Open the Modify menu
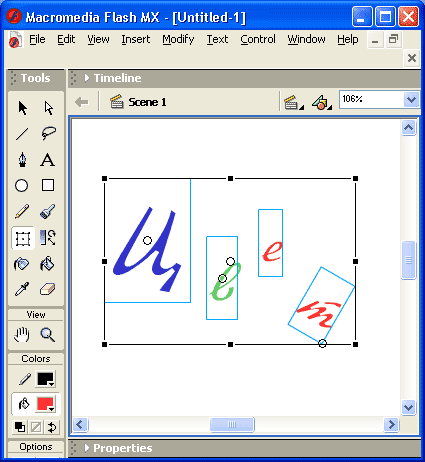 click(x=178, y=39)
